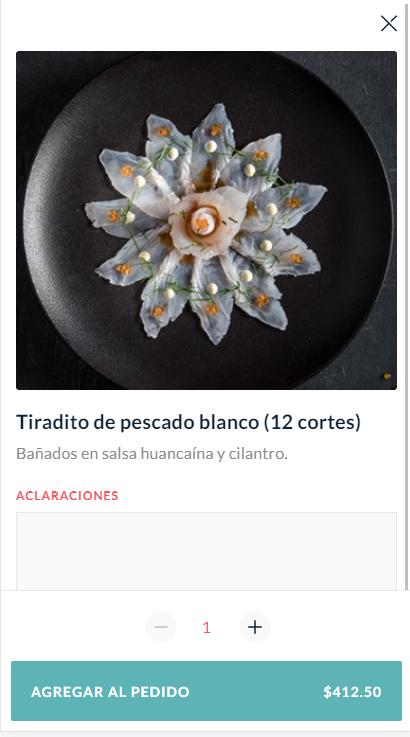This screenshot has height=737, width=410.
Task: Click the huancaína sauce description text
Action: tap(152, 454)
